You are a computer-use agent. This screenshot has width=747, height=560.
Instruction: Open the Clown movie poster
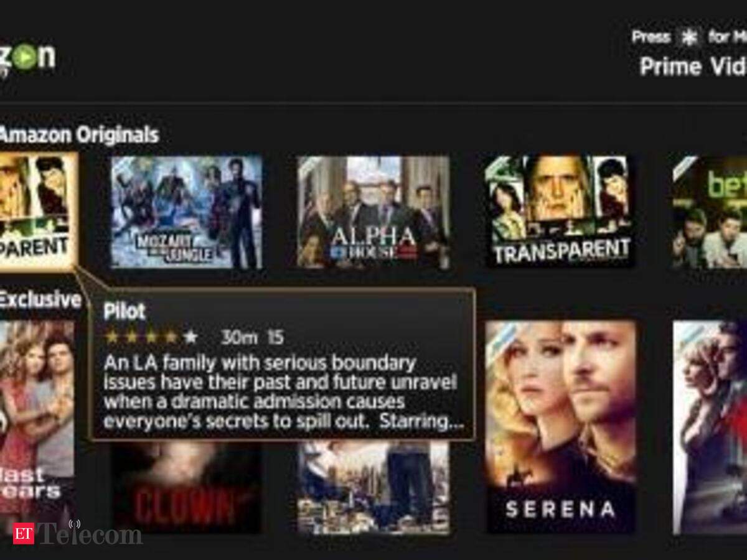[x=186, y=488]
